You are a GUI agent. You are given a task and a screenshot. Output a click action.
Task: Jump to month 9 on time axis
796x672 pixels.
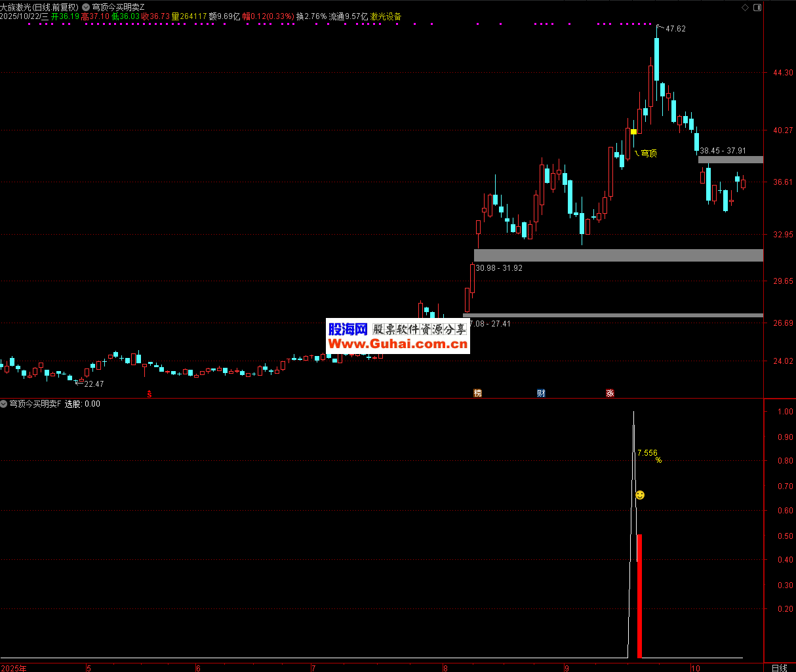pos(567,668)
